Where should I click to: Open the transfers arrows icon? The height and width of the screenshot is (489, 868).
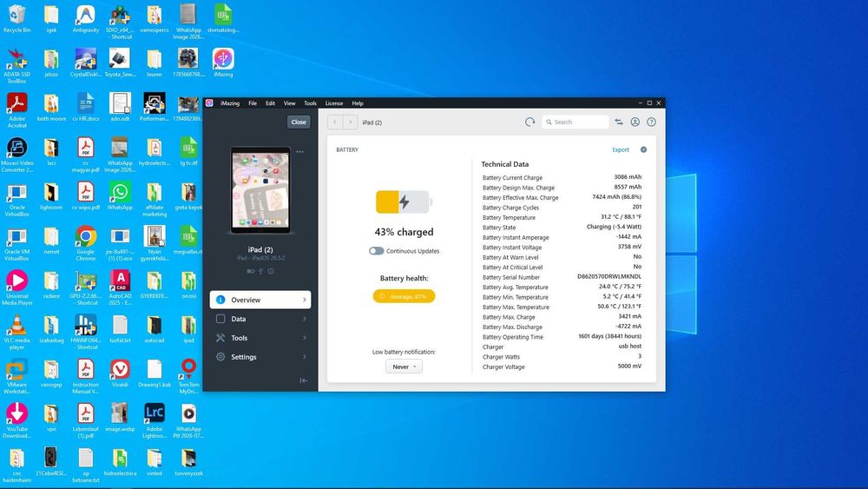(x=619, y=122)
